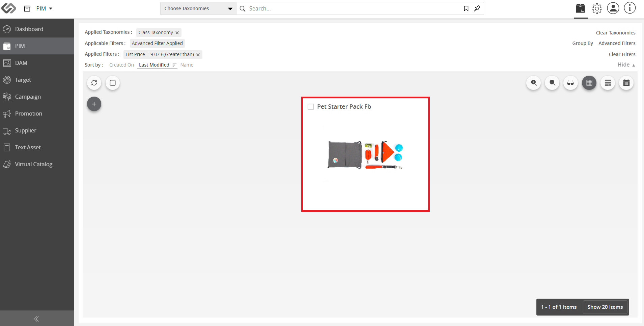Image resolution: width=644 pixels, height=326 pixels.
Task: Sort by Created On
Action: (x=121, y=65)
